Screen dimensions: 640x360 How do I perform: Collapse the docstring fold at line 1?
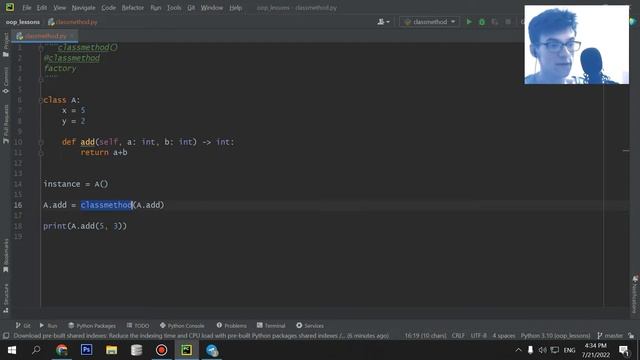click(x=41, y=48)
